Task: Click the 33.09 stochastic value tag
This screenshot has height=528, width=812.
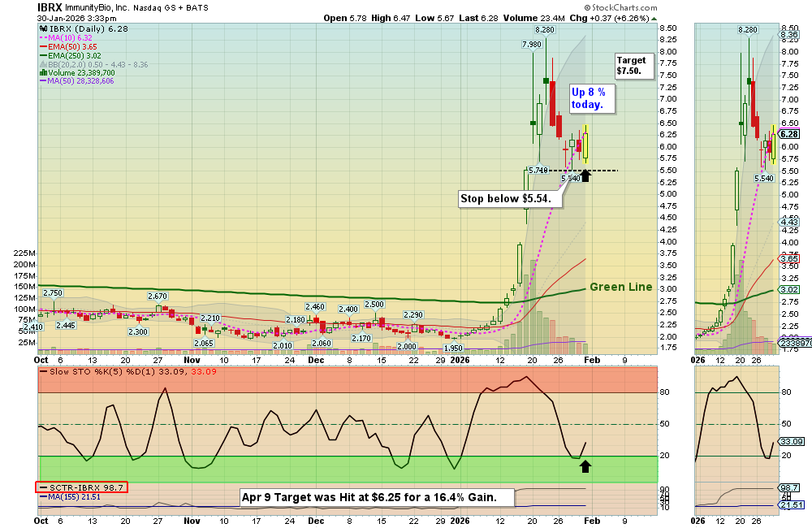Action: [789, 441]
